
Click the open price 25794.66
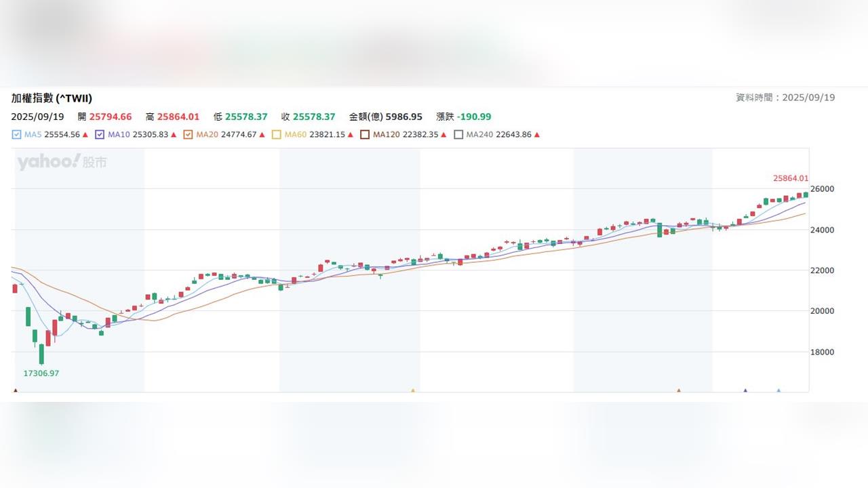click(x=111, y=117)
